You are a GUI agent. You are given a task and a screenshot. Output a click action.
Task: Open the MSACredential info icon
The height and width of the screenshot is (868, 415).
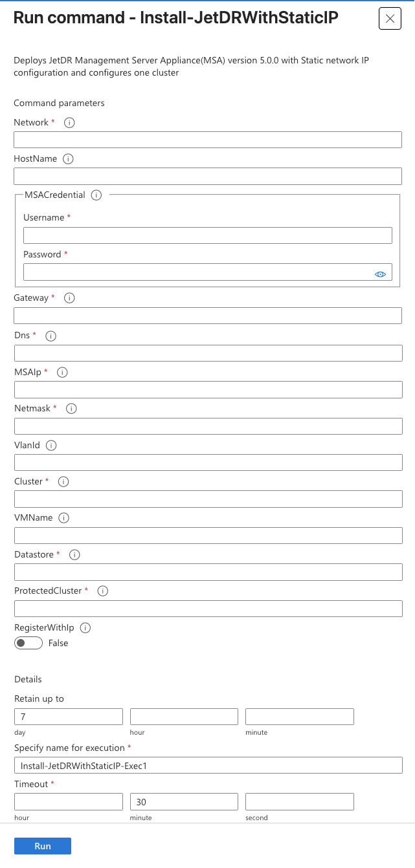pyautogui.click(x=96, y=195)
